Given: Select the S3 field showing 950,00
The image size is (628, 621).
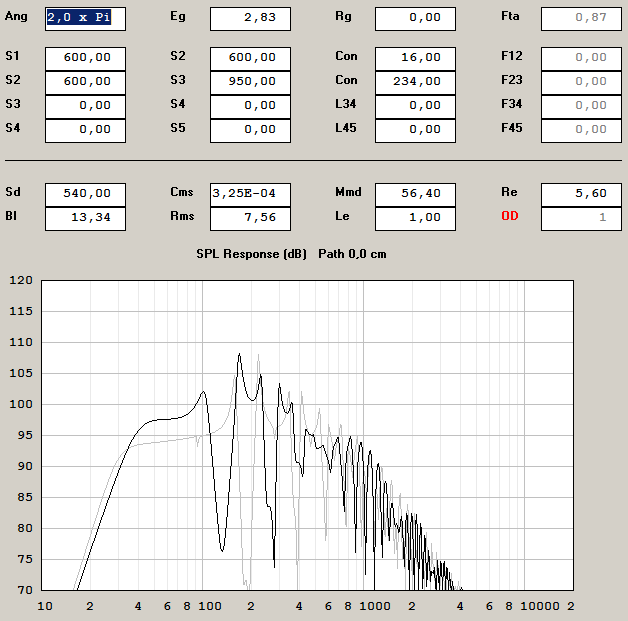Looking at the screenshot, I should pyautogui.click(x=250, y=83).
